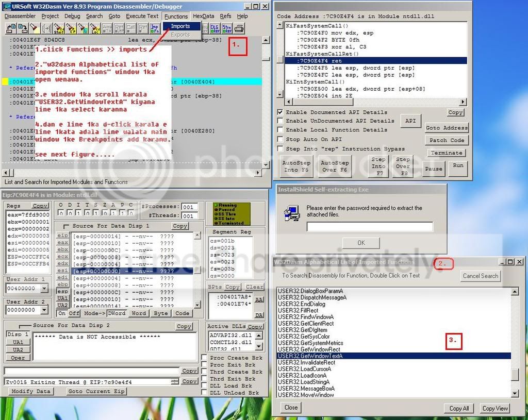528x420 pixels.
Task: Open the Disassembler menu
Action: pos(20,16)
